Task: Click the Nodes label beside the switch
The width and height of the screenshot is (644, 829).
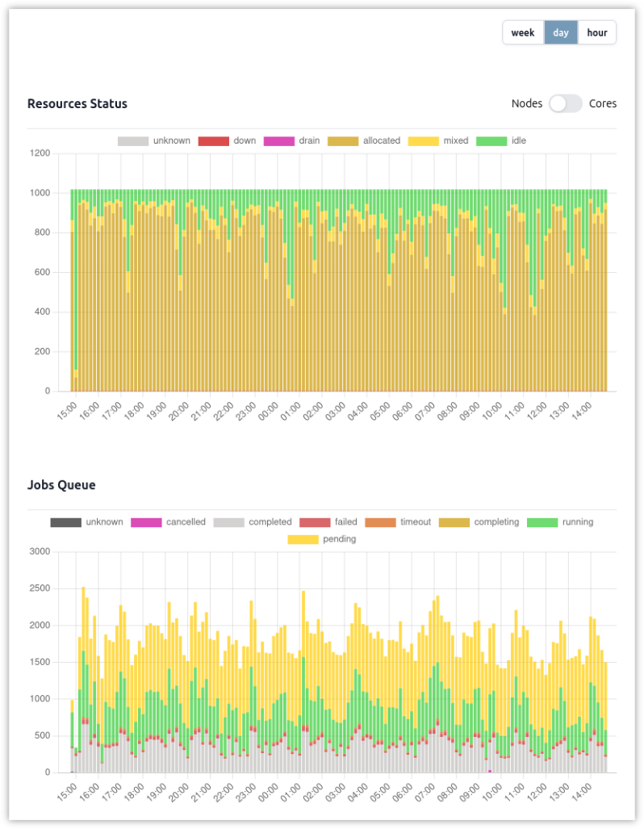Action: (x=527, y=103)
